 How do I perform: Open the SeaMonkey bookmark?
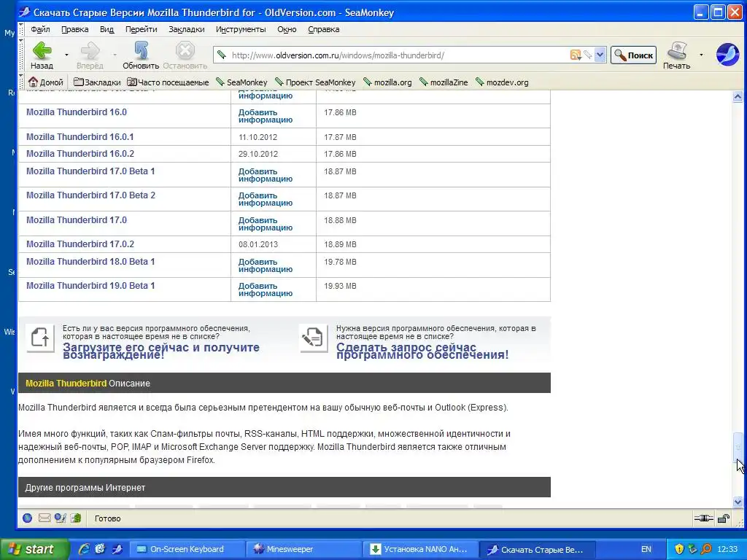241,82
